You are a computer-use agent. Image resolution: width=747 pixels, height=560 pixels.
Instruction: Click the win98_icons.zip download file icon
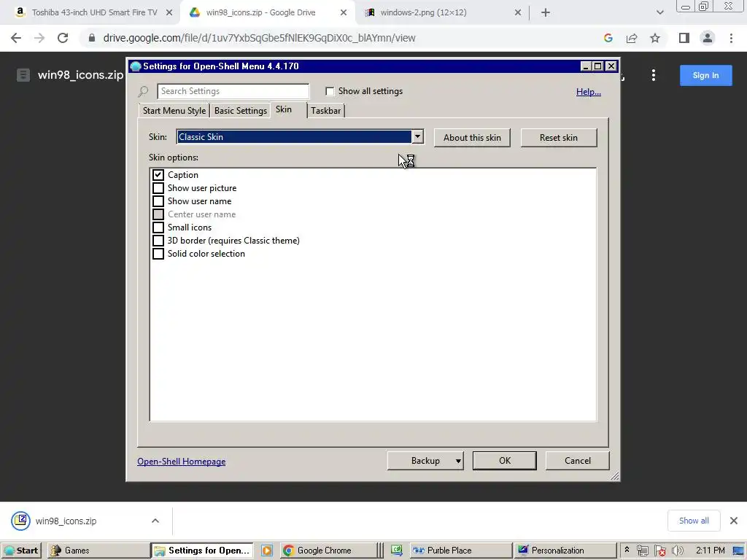point(21,521)
